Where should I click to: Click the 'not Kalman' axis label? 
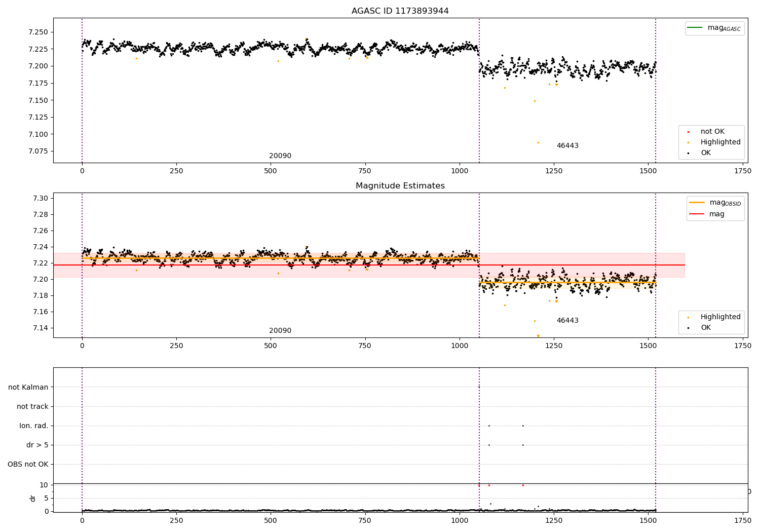pyautogui.click(x=28, y=388)
